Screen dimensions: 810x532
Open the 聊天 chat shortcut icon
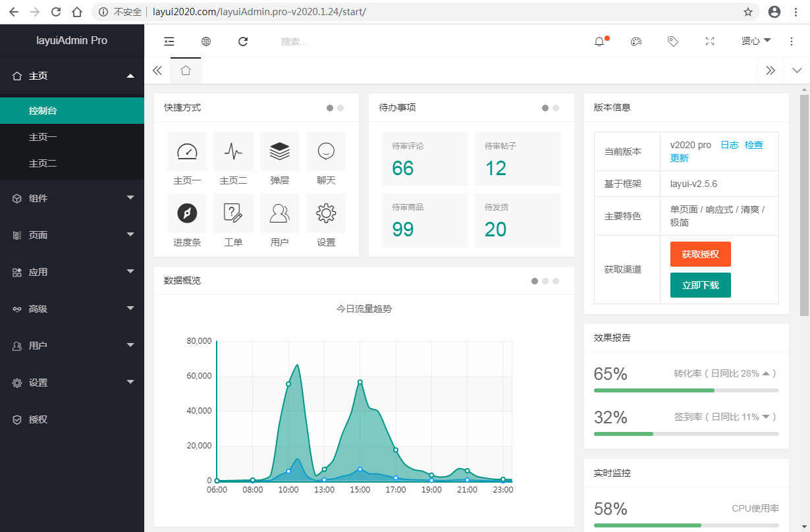pyautogui.click(x=326, y=151)
